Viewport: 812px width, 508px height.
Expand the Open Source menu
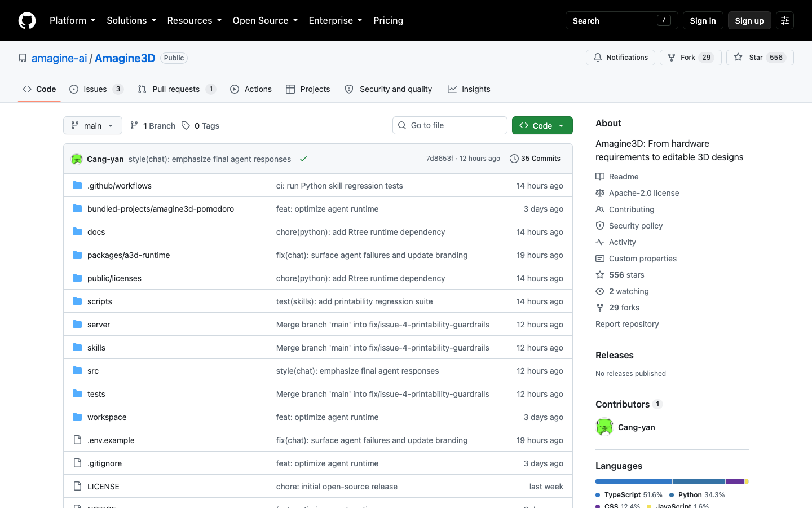[265, 20]
